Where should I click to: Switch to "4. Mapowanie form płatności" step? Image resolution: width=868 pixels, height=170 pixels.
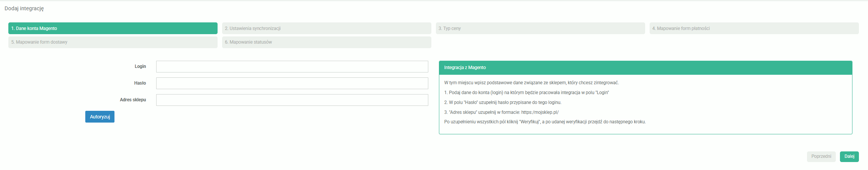(x=754, y=28)
